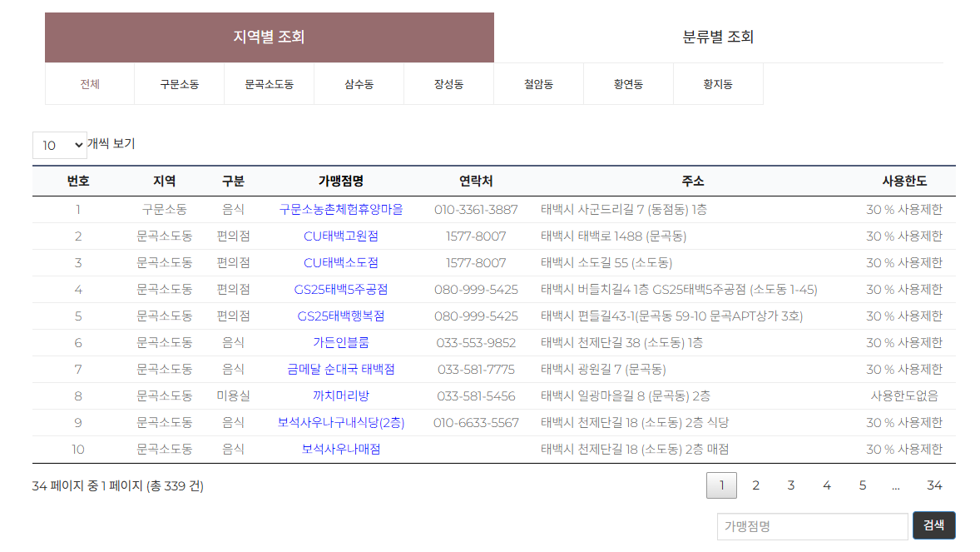Go to page 1
The width and height of the screenshot is (980, 552).
pyautogui.click(x=721, y=485)
